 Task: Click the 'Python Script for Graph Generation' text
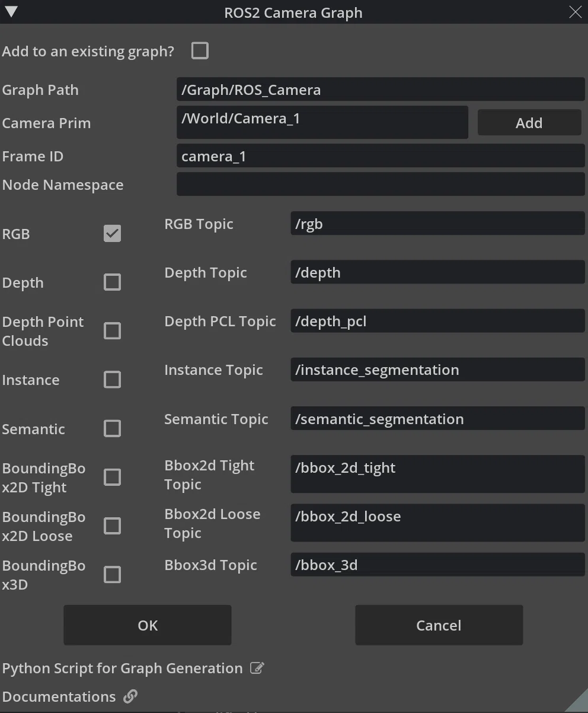[x=123, y=668]
